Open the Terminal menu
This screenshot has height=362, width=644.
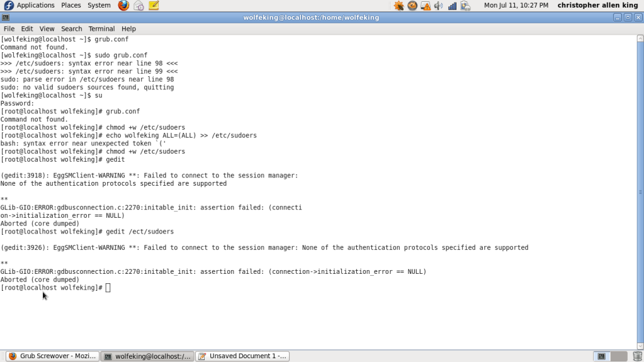(101, 29)
